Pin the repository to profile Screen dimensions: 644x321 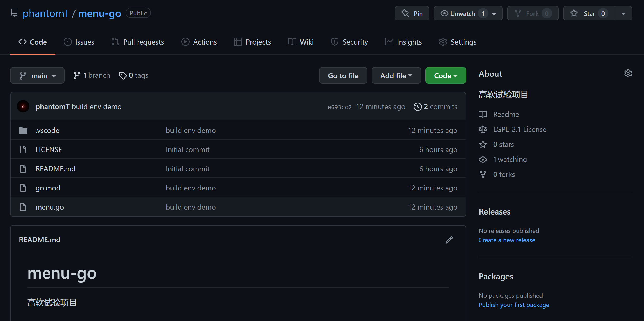coord(412,13)
